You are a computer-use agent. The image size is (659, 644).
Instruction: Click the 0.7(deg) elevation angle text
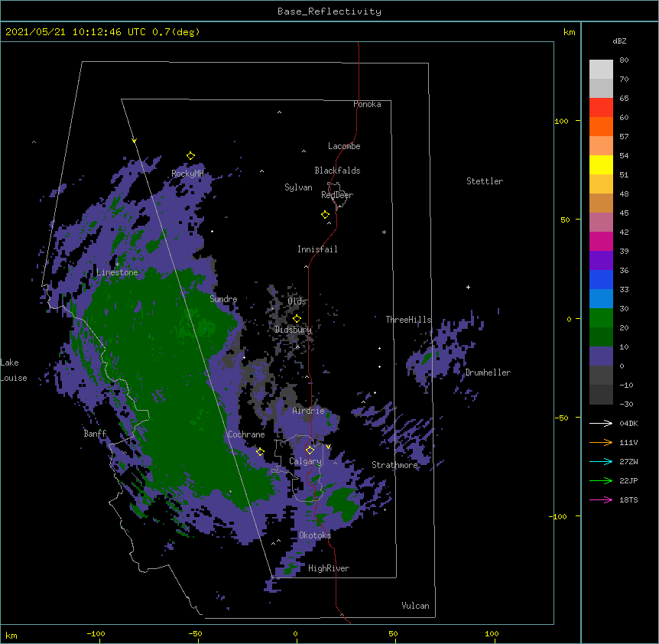pyautogui.click(x=176, y=32)
